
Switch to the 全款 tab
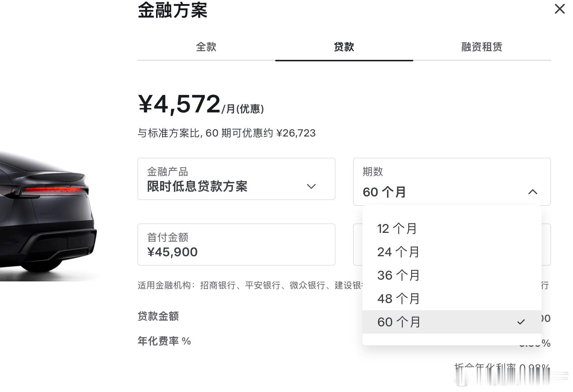[x=206, y=47]
